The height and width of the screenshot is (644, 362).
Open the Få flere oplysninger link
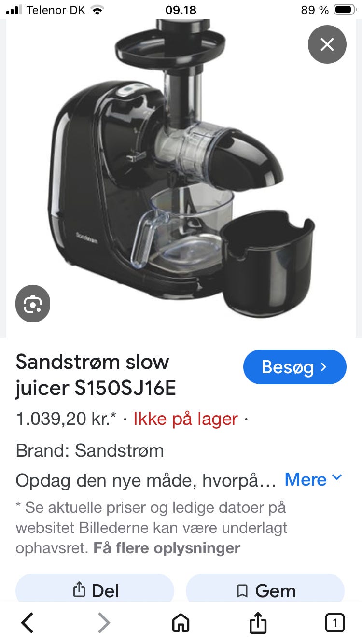pyautogui.click(x=167, y=548)
